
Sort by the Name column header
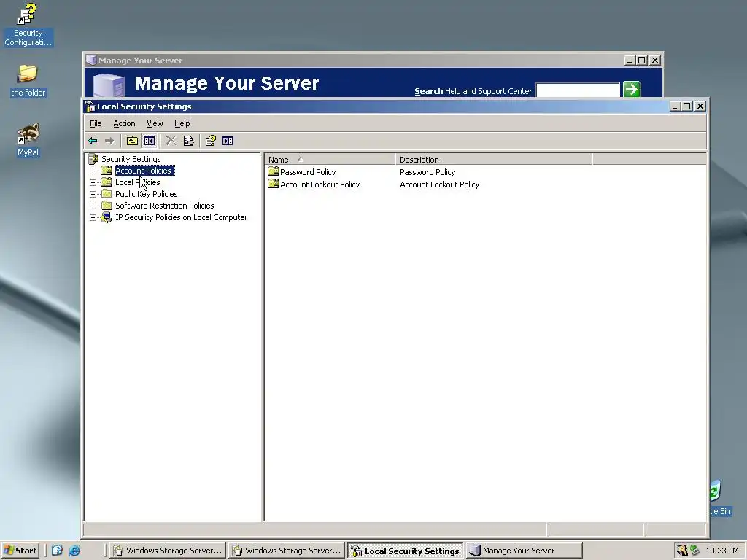pos(330,160)
